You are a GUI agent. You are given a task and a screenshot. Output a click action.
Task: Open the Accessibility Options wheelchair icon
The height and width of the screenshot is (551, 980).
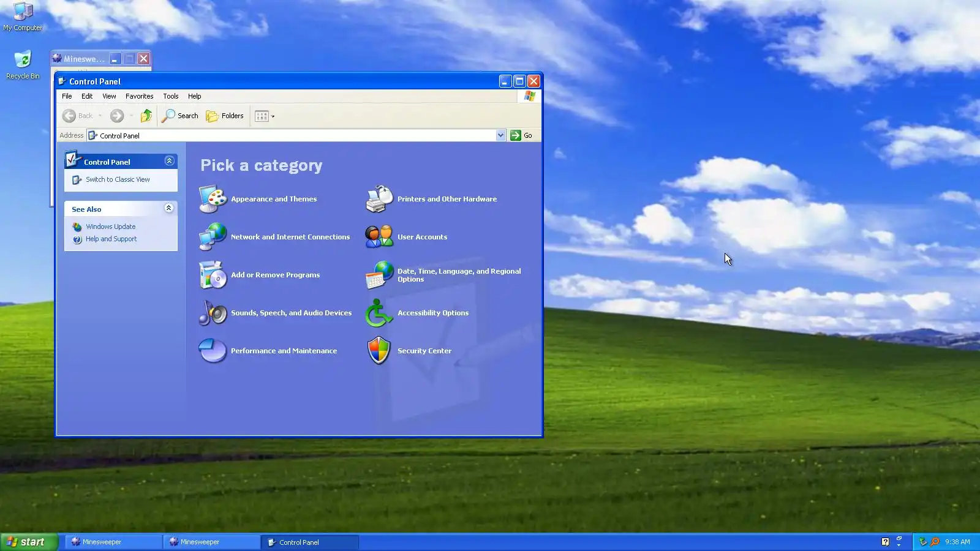click(x=380, y=313)
